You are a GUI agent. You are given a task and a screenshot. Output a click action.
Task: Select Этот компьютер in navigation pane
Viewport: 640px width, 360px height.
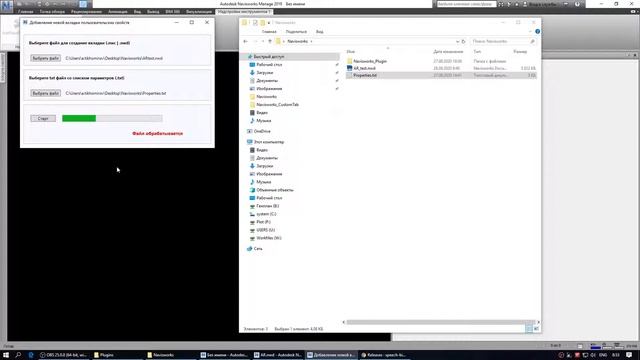(269, 142)
